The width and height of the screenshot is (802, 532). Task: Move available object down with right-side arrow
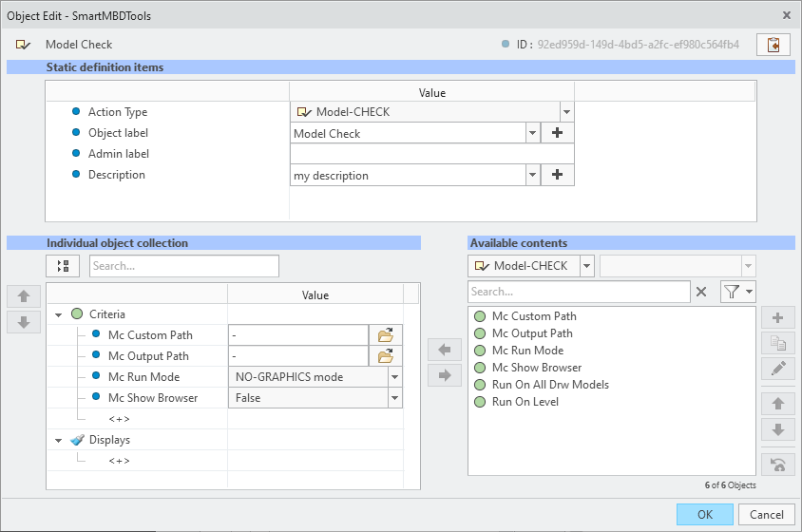pos(778,429)
